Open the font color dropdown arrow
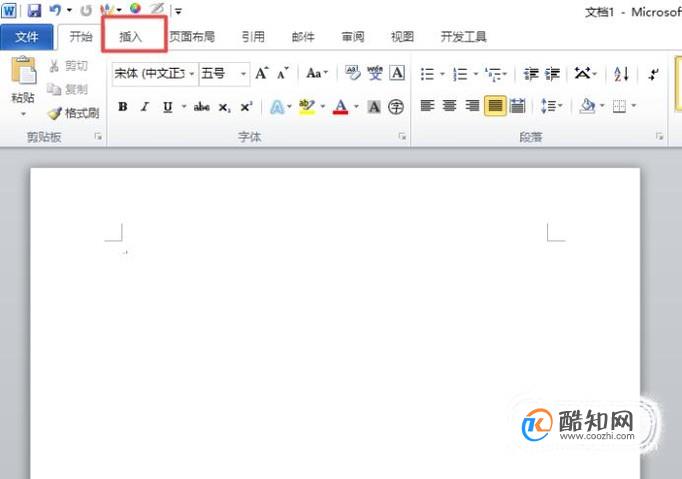Image resolution: width=682 pixels, height=479 pixels. click(x=356, y=107)
